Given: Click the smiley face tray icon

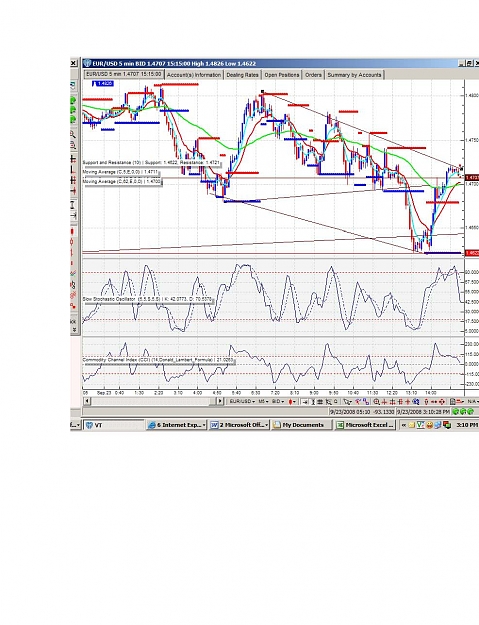Looking at the screenshot, I should pos(429,425).
